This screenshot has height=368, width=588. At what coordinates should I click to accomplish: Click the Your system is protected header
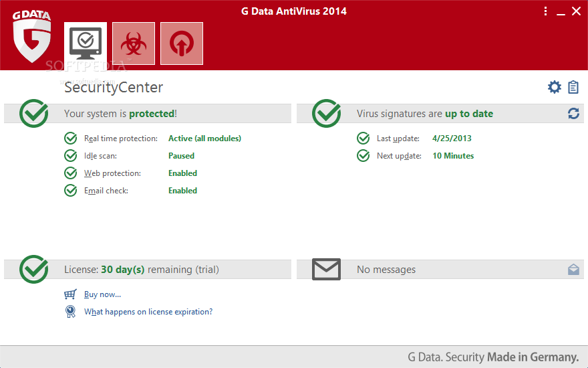(x=120, y=114)
